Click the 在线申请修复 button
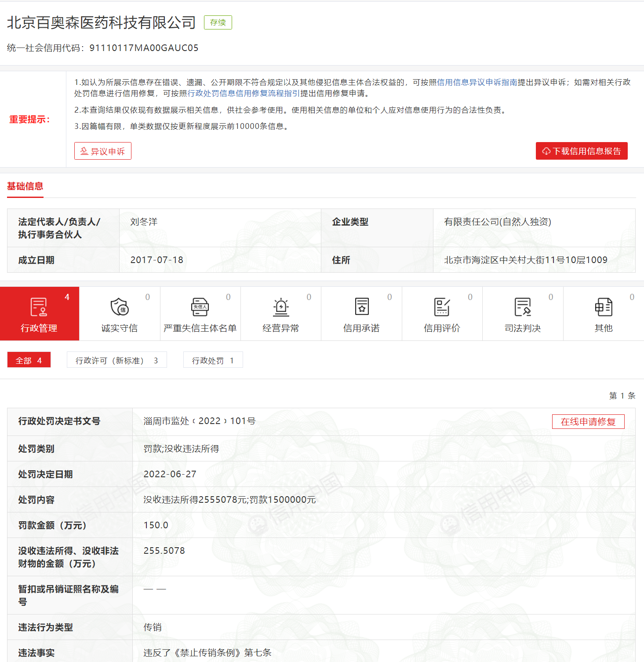This screenshot has height=662, width=644. point(588,422)
